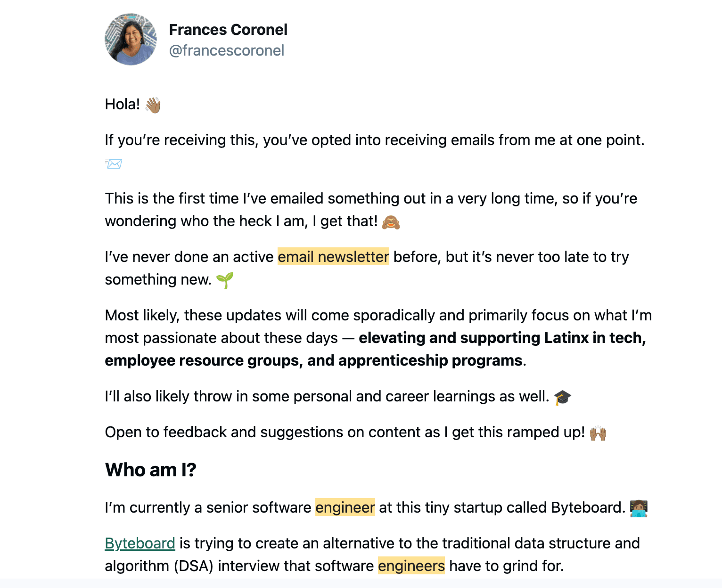Click the Frances Coronel author name
722x588 pixels.
pos(228,30)
